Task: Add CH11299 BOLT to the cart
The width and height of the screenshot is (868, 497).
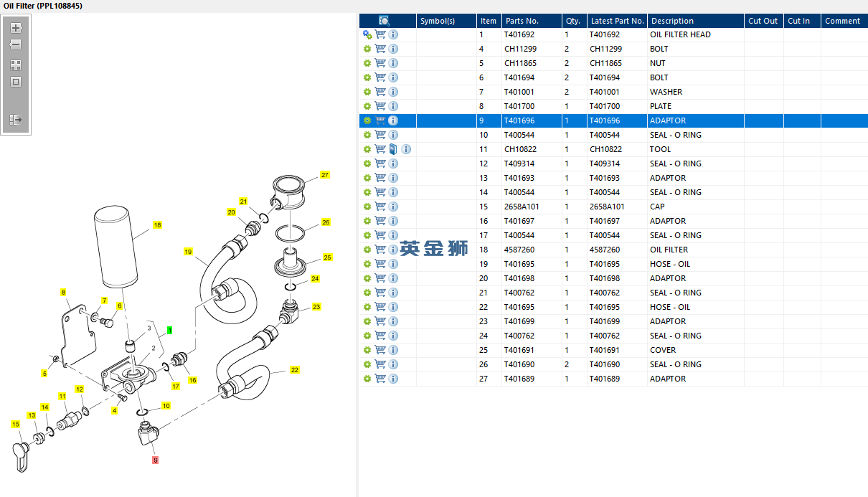Action: tap(380, 49)
